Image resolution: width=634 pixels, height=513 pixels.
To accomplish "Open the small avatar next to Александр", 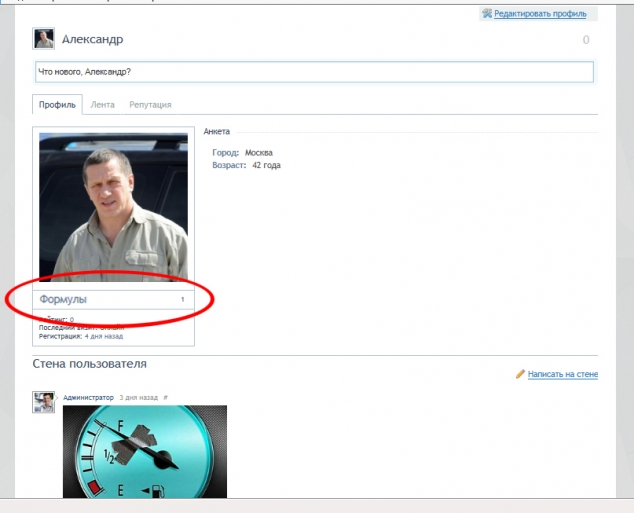I will click(43, 39).
